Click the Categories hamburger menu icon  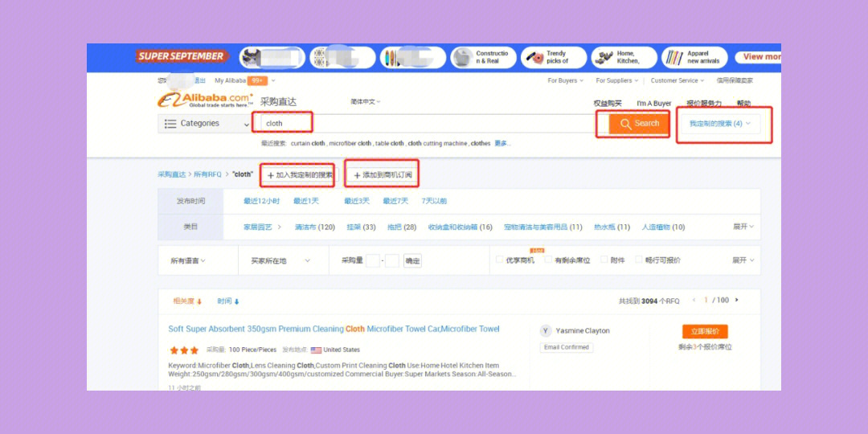point(170,124)
